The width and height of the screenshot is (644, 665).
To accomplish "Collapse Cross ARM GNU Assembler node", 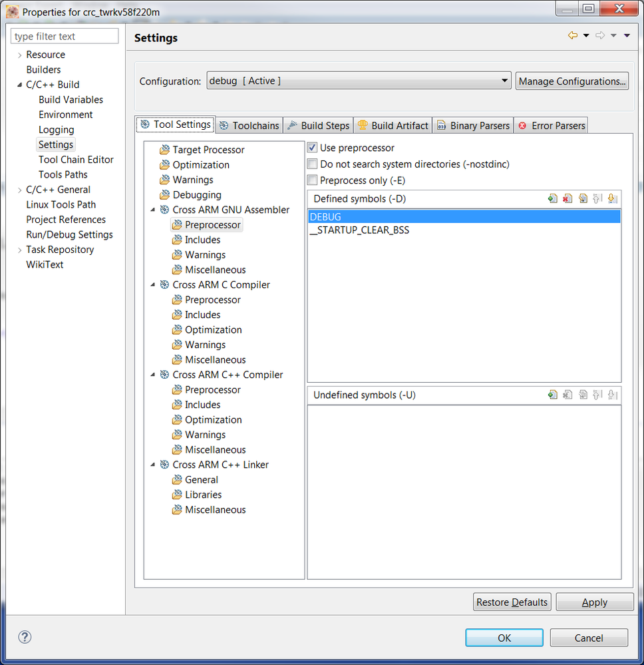I will [153, 210].
